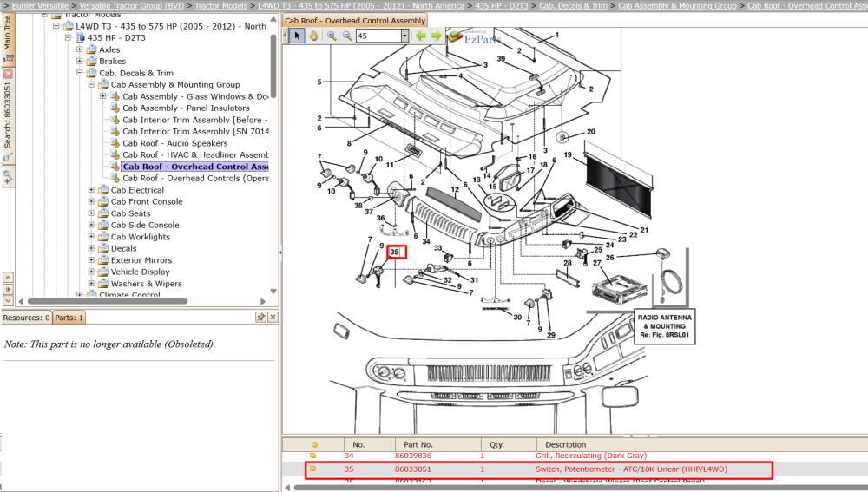The height and width of the screenshot is (492, 868).
Task: Click part number 86033051
Action: [x=413, y=469]
